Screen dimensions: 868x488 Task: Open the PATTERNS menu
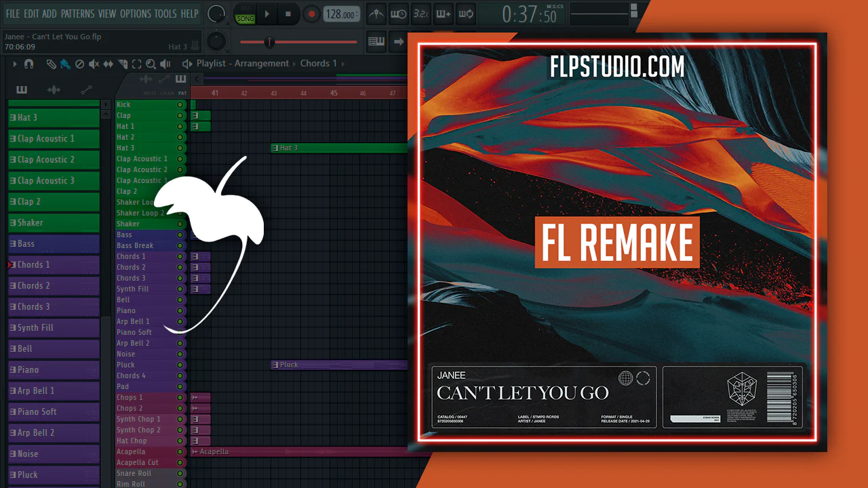tap(78, 14)
